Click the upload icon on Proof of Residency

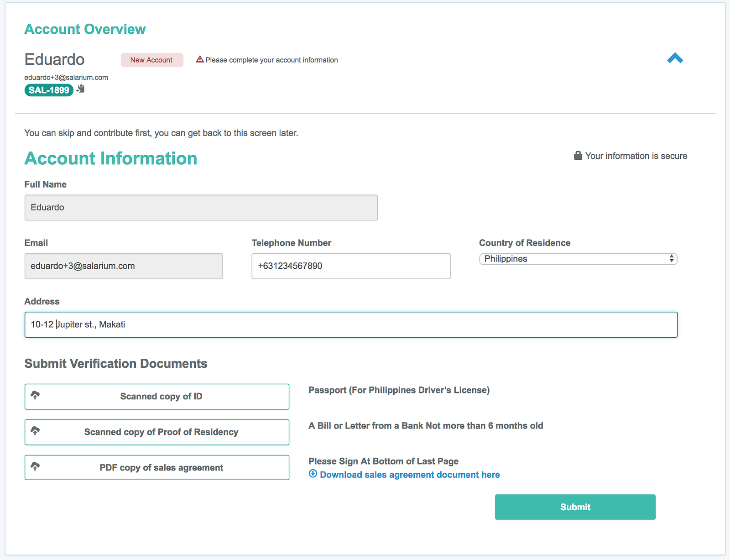click(x=35, y=430)
